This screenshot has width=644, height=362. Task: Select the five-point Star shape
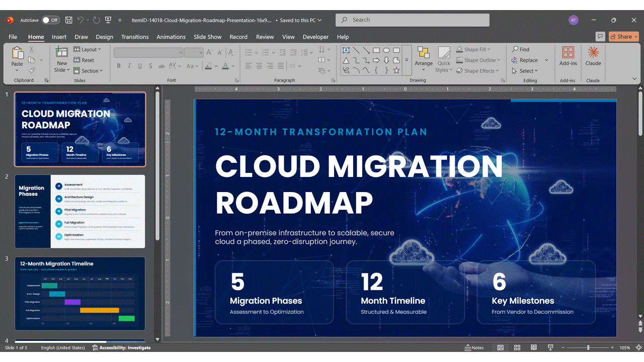click(396, 70)
